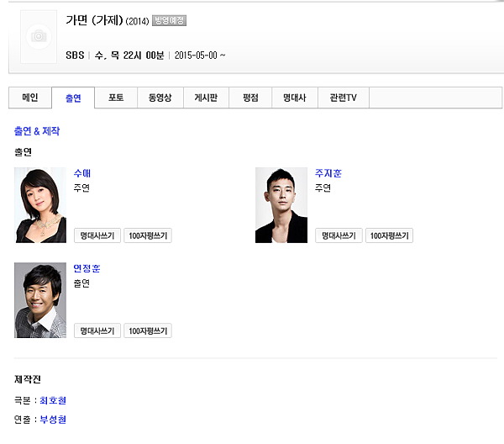The width and height of the screenshot is (504, 444).
Task: Click 명대사쓰기 button for 연정훈
Action: pyautogui.click(x=97, y=330)
